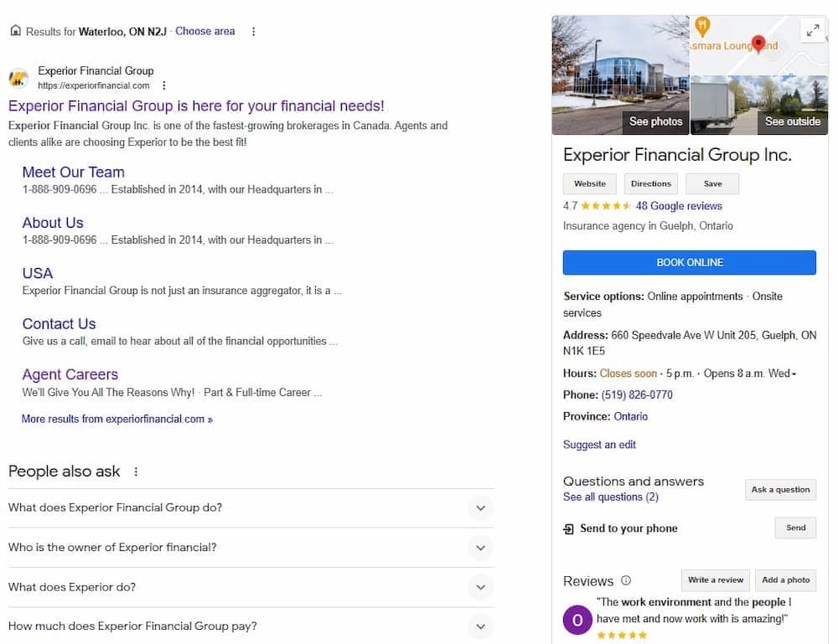Open the three-dot menu next to Choose area

(253, 32)
